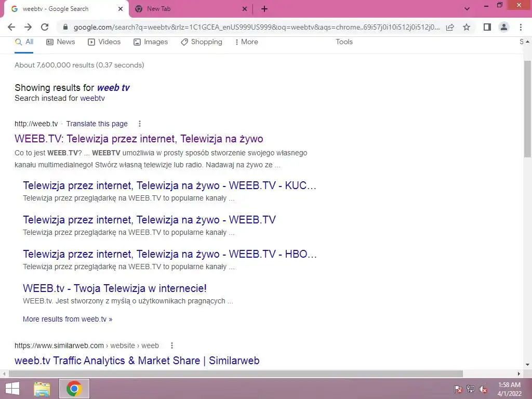
Task: Click the http://weeb.tv URL text
Action: (36, 124)
